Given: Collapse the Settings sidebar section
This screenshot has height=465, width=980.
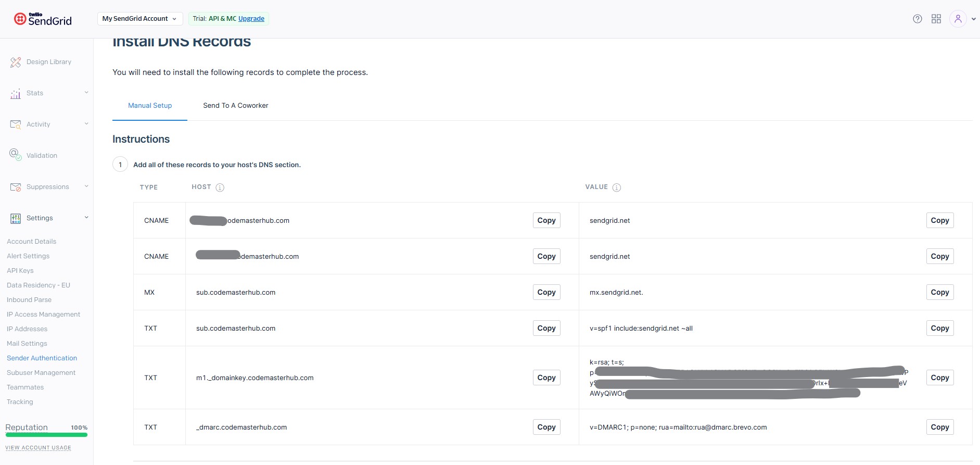Looking at the screenshot, I should (x=86, y=218).
